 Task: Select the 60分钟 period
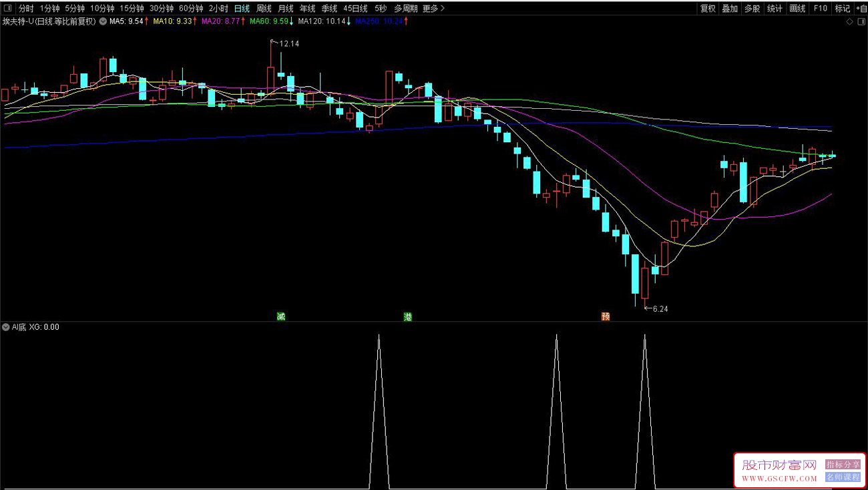191,9
